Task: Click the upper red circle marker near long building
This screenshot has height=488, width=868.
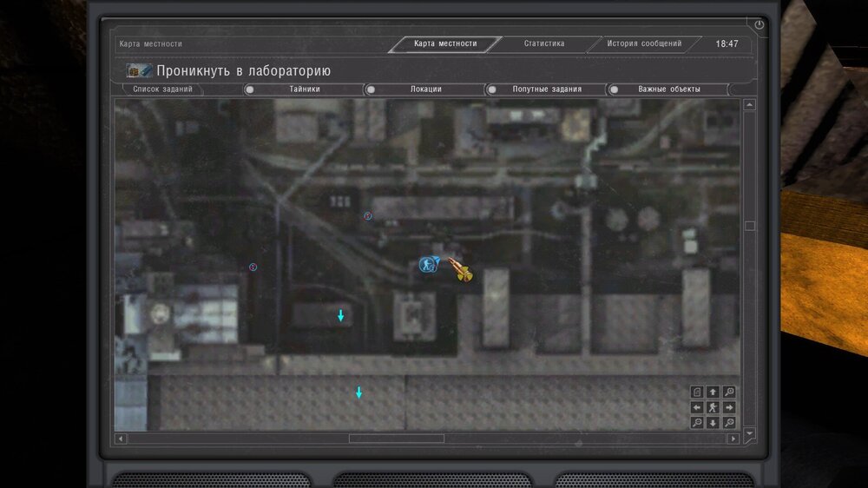Action: (367, 216)
